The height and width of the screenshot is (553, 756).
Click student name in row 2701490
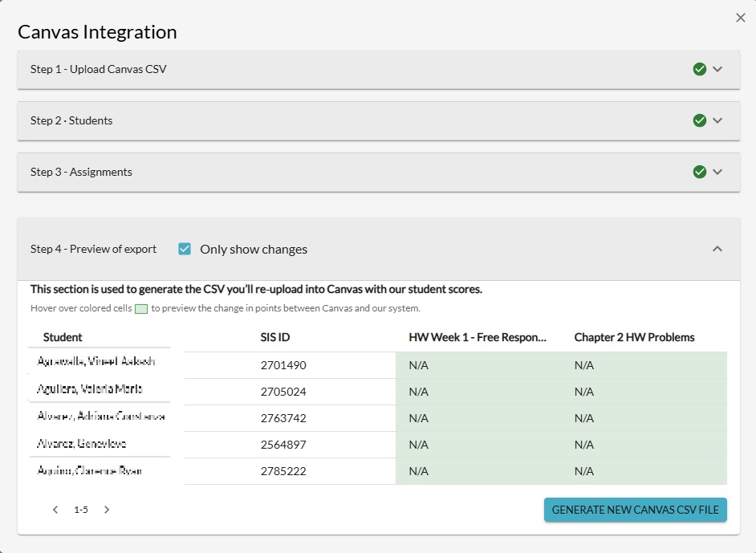click(x=96, y=361)
